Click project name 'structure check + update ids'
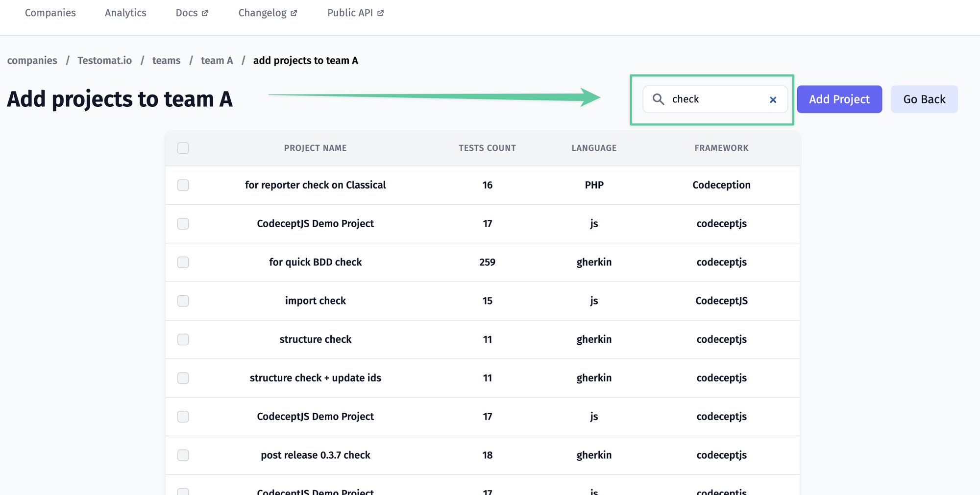The image size is (980, 495). click(315, 378)
